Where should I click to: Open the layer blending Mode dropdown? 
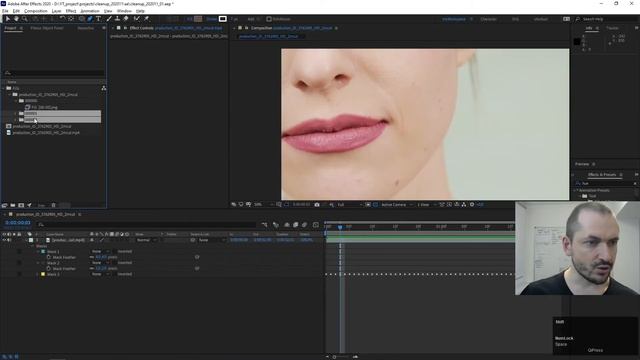click(x=146, y=240)
